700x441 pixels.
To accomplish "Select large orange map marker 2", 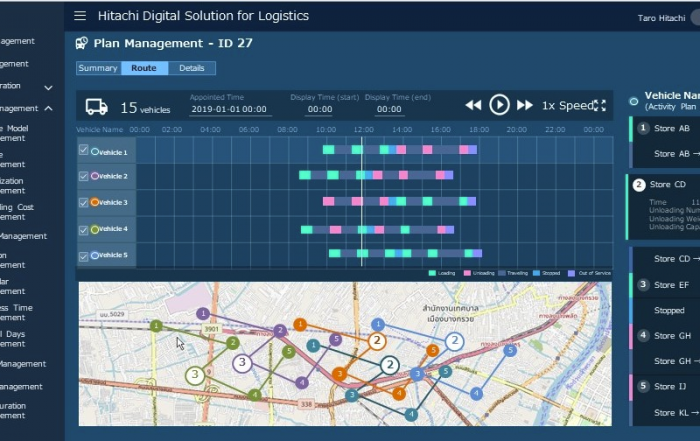I will (377, 341).
